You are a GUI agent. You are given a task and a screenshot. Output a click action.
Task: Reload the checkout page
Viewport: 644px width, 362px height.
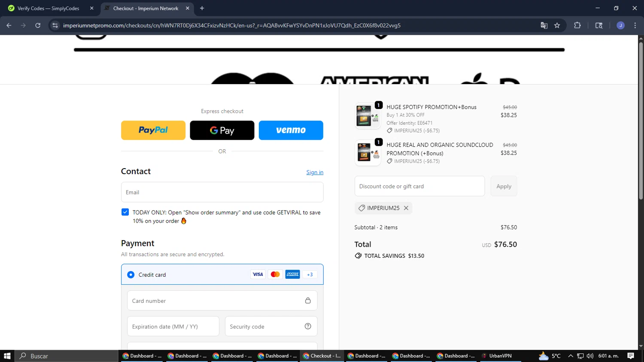pos(38,25)
